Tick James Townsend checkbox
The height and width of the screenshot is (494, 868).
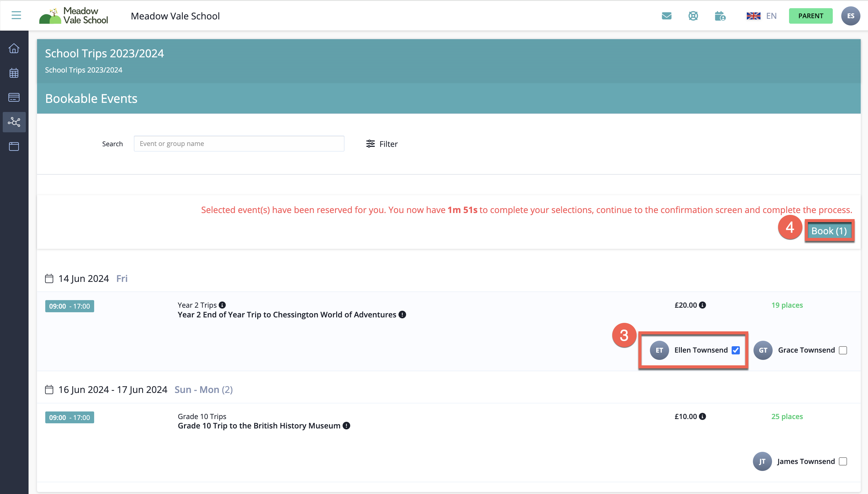(842, 462)
